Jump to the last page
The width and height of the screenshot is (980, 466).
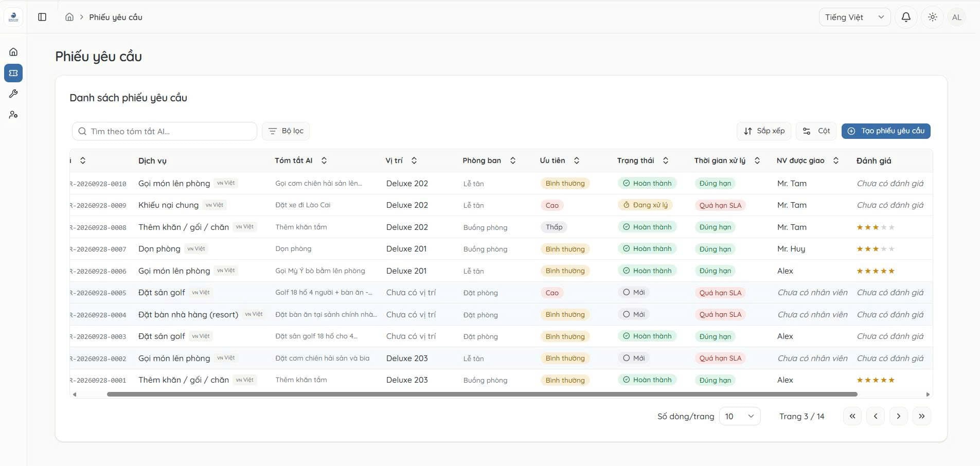(922, 416)
